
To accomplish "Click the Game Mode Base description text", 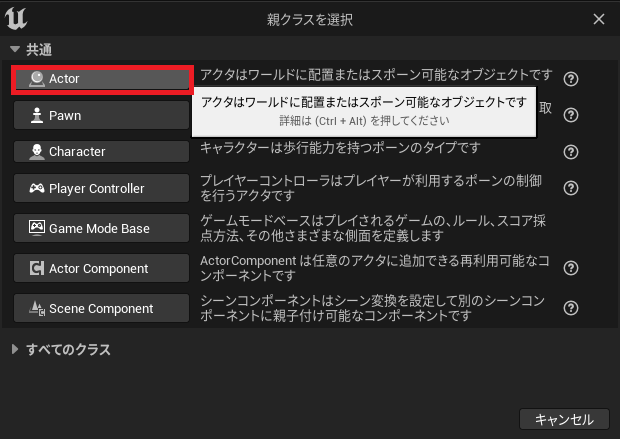I will pyautogui.click(x=373, y=228).
